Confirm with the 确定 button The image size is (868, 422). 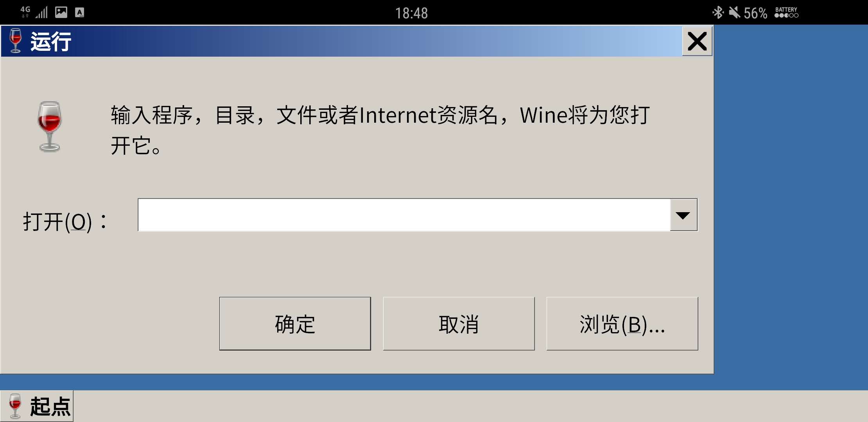pyautogui.click(x=295, y=324)
